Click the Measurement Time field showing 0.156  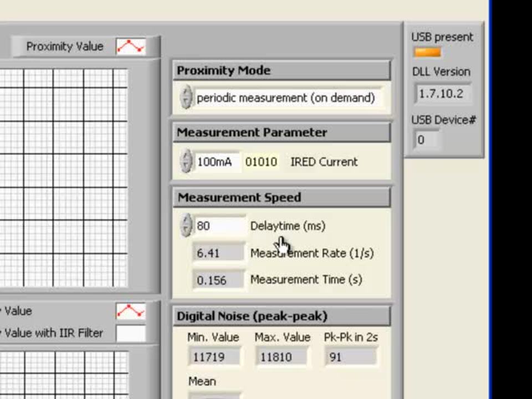click(x=218, y=279)
